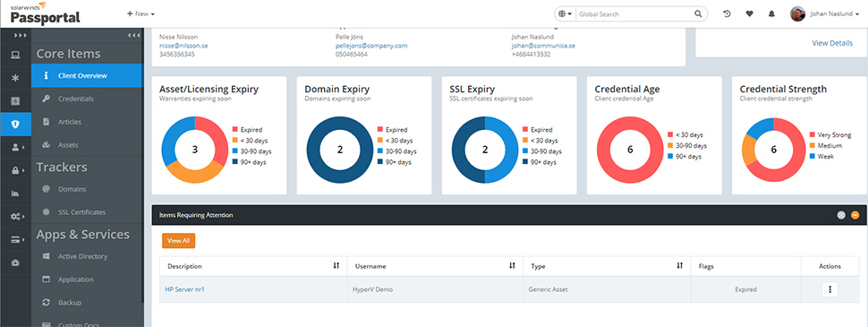Screen dimensions: 868x327
Task: Click the Domain Expiry donut chart
Action: pyautogui.click(x=340, y=150)
